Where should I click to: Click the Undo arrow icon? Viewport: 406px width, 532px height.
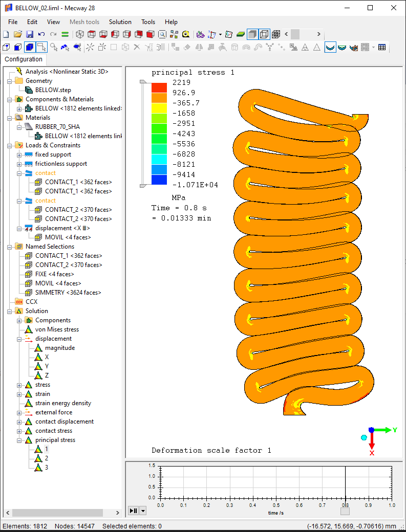tap(41, 34)
